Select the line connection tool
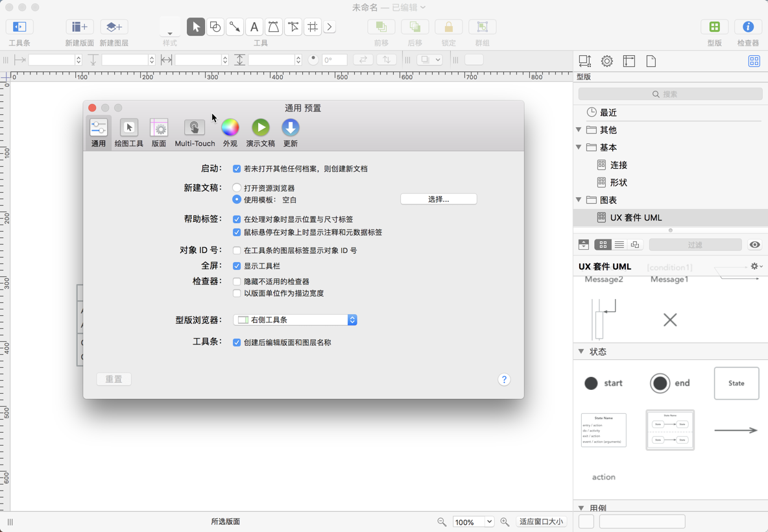Viewport: 768px width, 532px height. click(x=235, y=27)
